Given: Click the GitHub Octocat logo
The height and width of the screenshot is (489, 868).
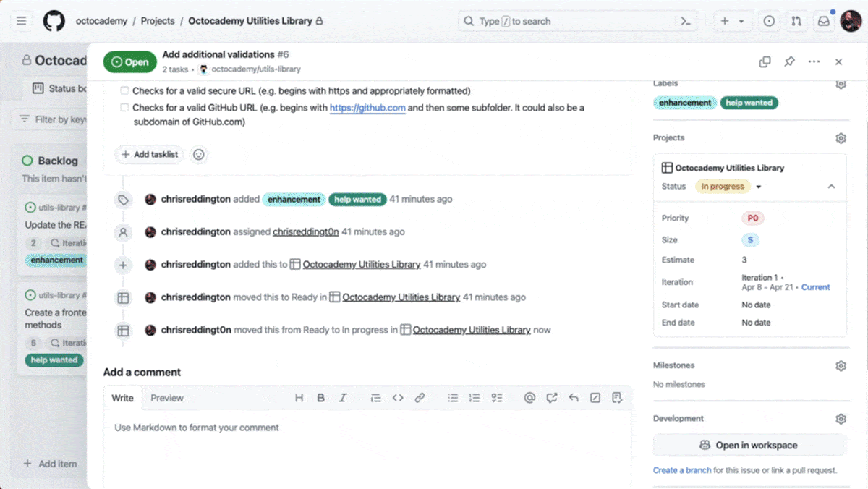Looking at the screenshot, I should point(54,21).
